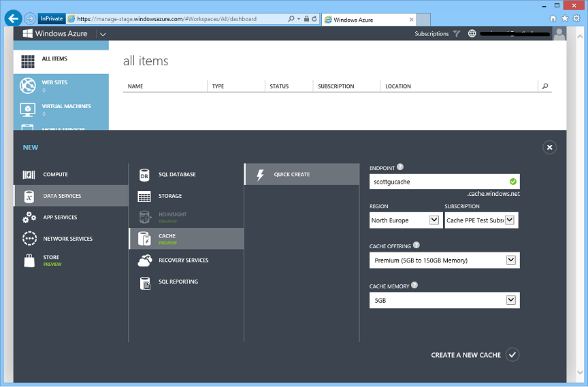Choose SQL Reporting service
This screenshot has height=387, width=588.
pos(186,282)
